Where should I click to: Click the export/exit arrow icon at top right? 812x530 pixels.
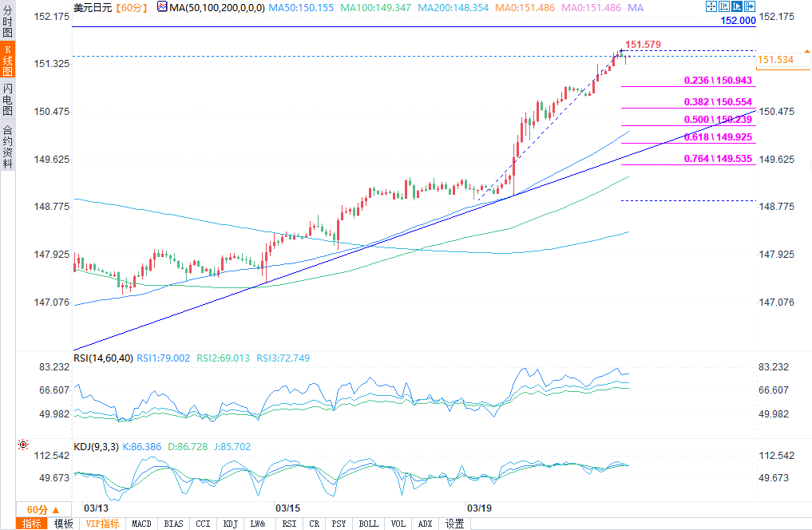750,6
